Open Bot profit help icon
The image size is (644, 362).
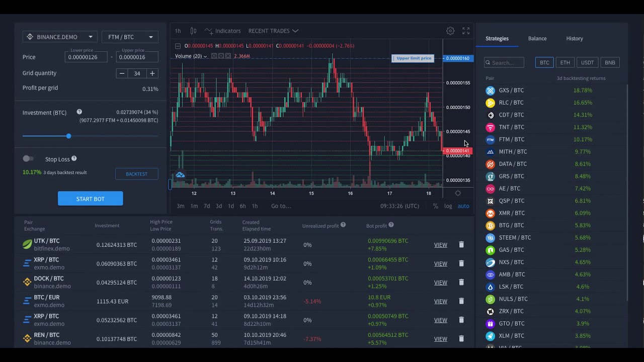click(391, 225)
